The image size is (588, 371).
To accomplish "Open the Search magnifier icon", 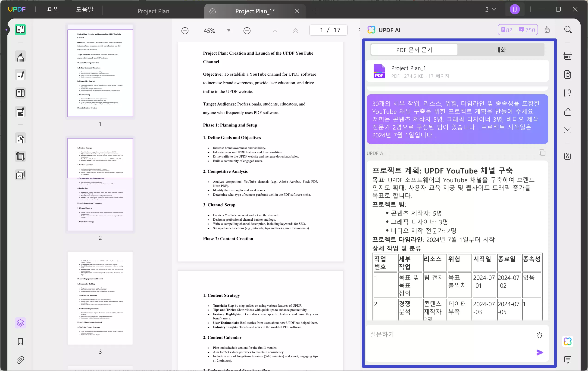I will point(568,30).
